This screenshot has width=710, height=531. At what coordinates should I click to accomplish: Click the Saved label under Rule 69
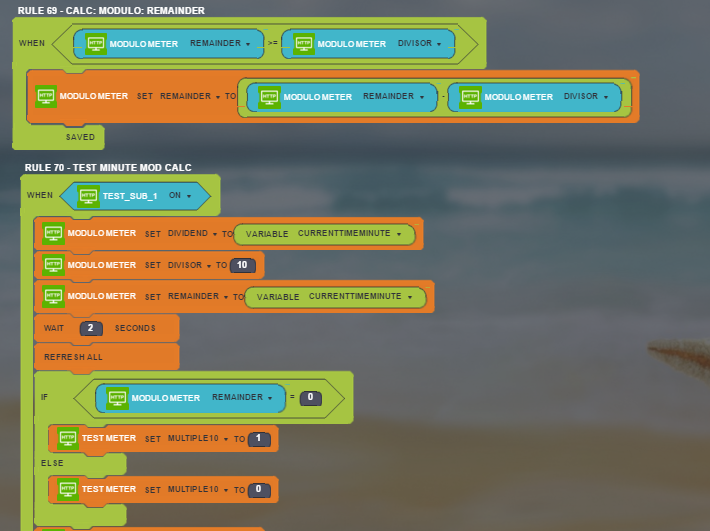coord(80,137)
